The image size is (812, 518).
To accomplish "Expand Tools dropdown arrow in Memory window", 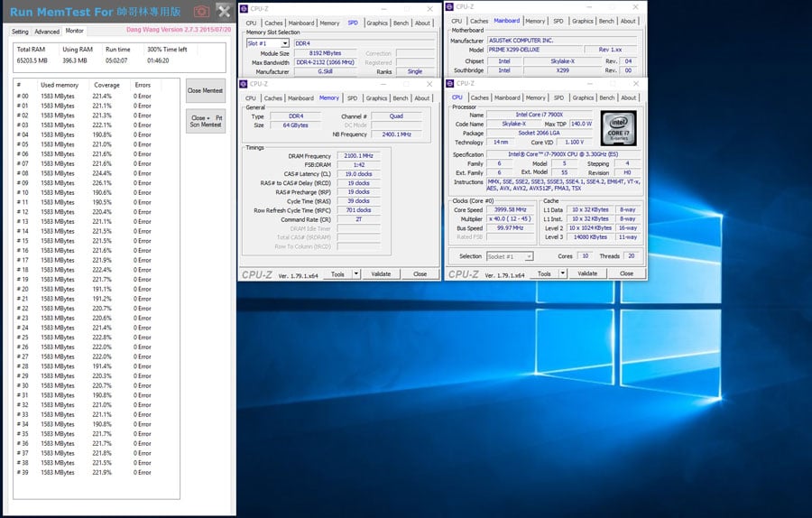I will pyautogui.click(x=356, y=274).
